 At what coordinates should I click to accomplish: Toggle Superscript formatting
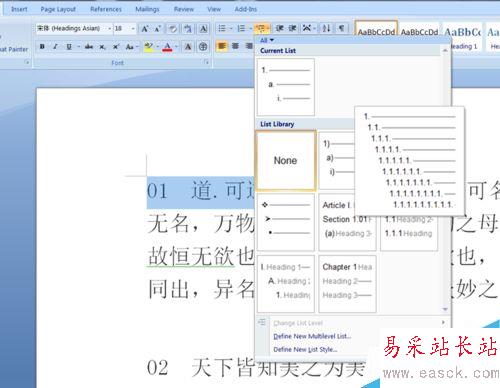[x=116, y=47]
